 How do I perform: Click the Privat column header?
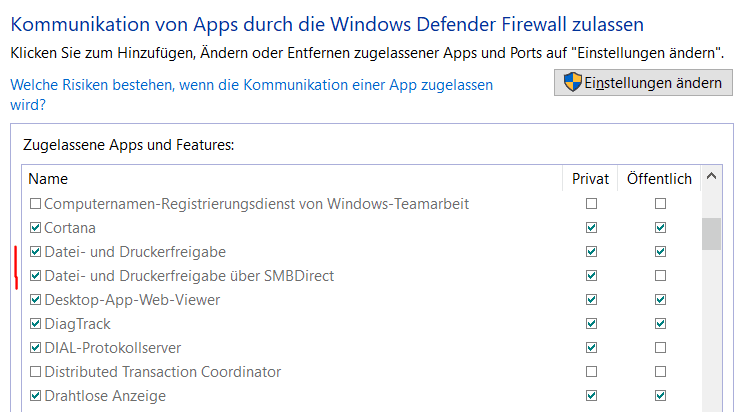coord(590,179)
